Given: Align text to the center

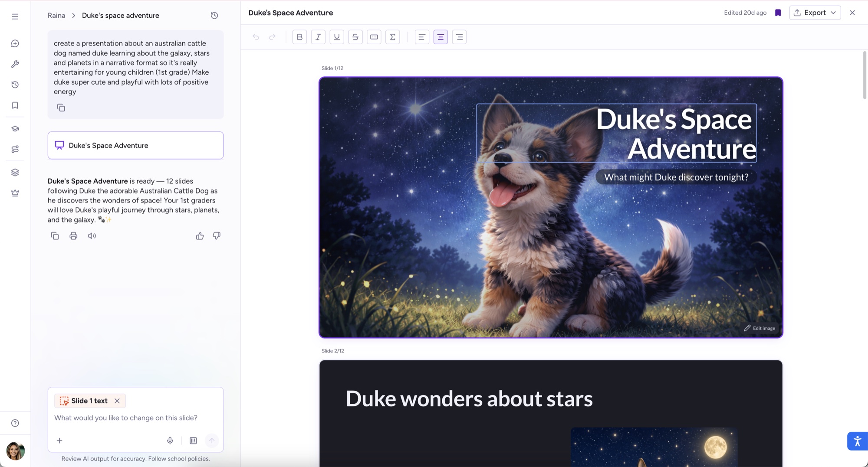Looking at the screenshot, I should coord(441,37).
